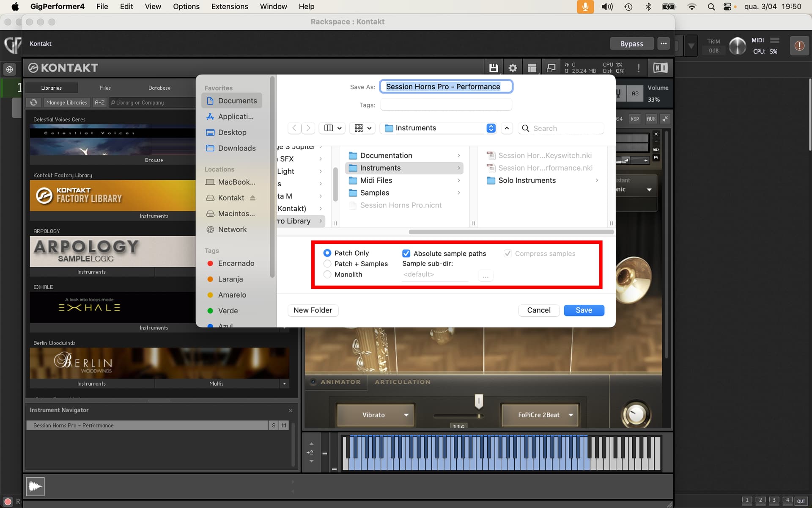
Task: Click the Bluetooth menu bar icon
Action: (x=648, y=7)
